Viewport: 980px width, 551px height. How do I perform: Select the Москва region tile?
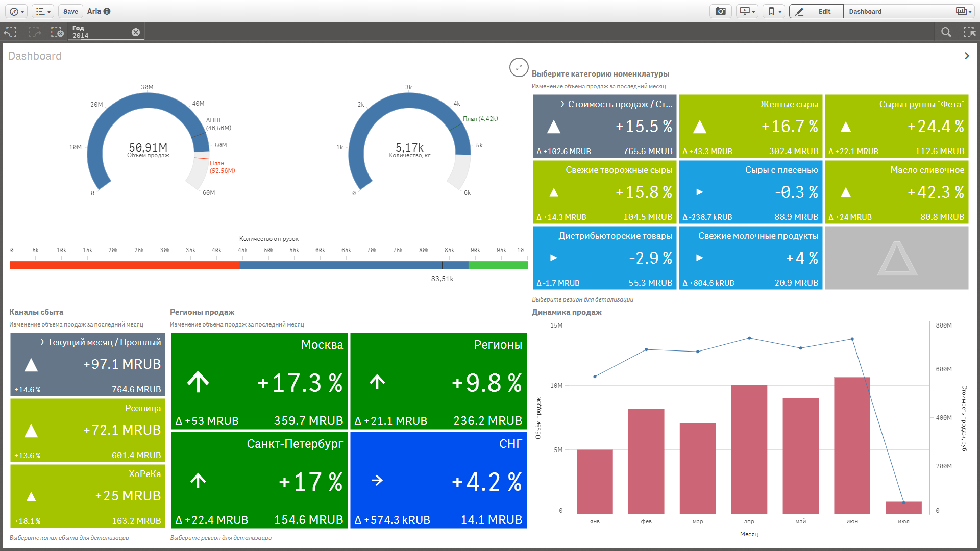point(259,381)
